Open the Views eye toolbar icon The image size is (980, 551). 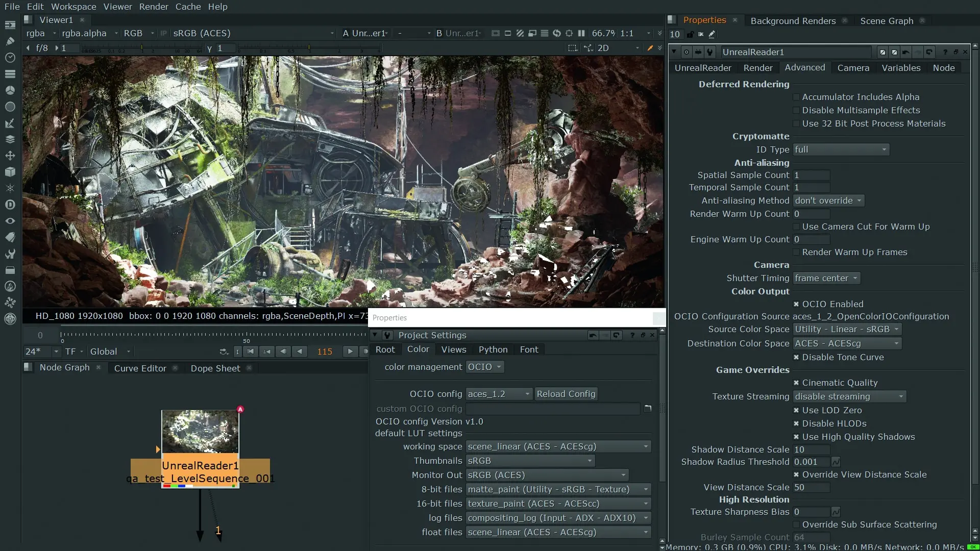point(10,221)
